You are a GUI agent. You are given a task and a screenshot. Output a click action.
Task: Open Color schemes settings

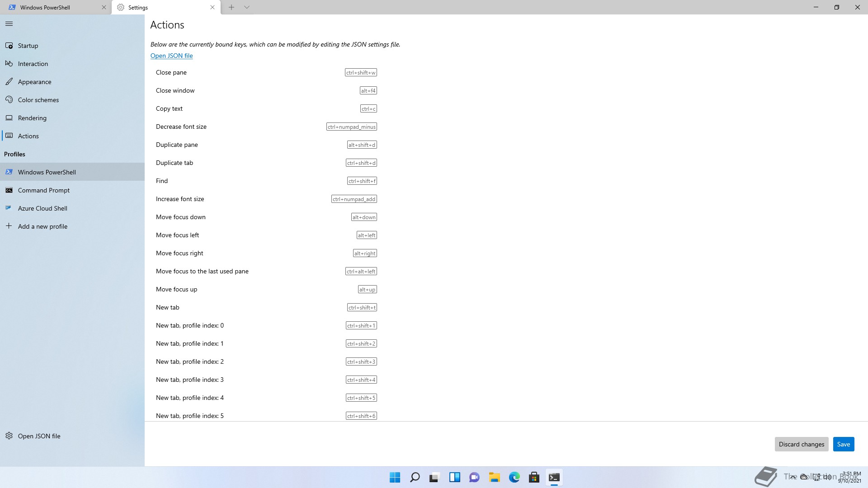click(38, 100)
